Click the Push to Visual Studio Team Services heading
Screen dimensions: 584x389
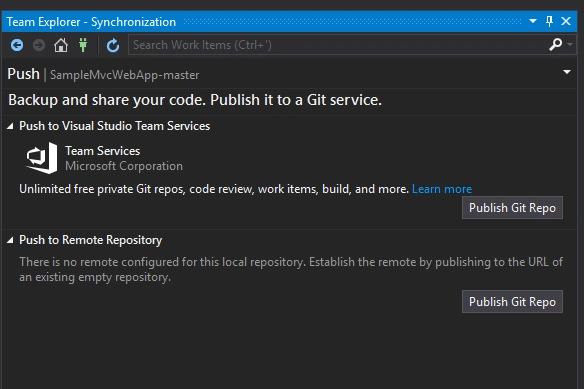pyautogui.click(x=114, y=126)
